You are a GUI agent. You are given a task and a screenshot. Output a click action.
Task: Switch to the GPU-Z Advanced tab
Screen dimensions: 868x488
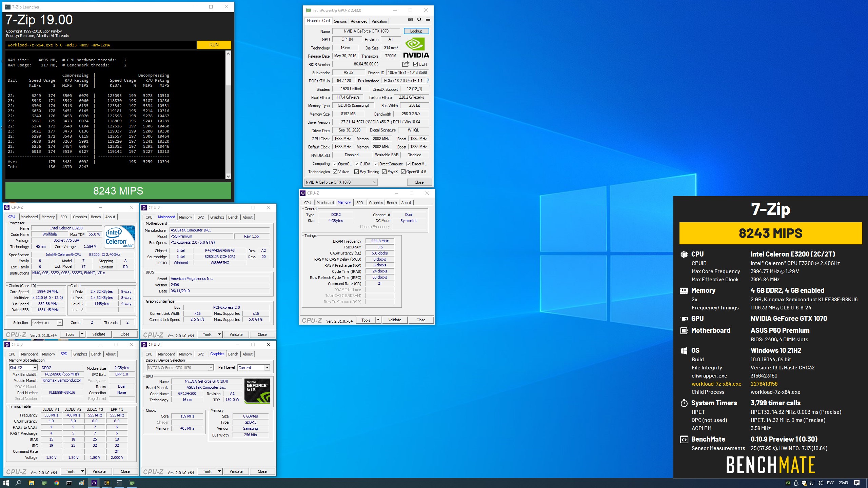[359, 21]
